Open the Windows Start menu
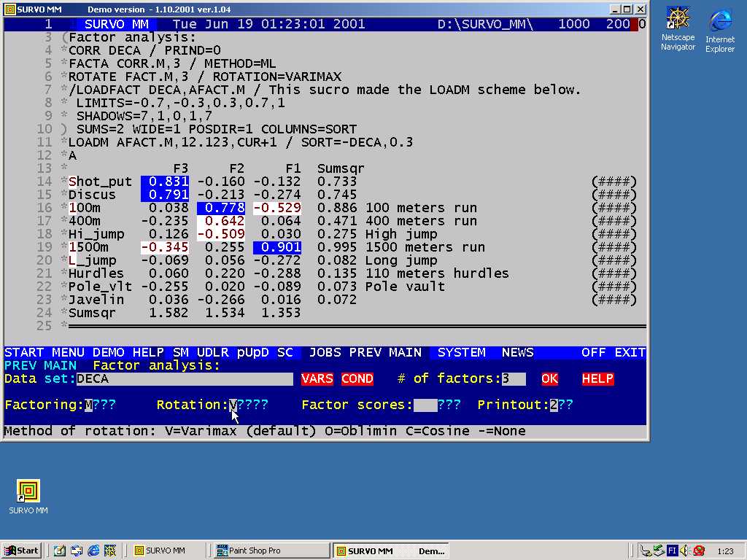The height and width of the screenshot is (560, 747). 21,551
